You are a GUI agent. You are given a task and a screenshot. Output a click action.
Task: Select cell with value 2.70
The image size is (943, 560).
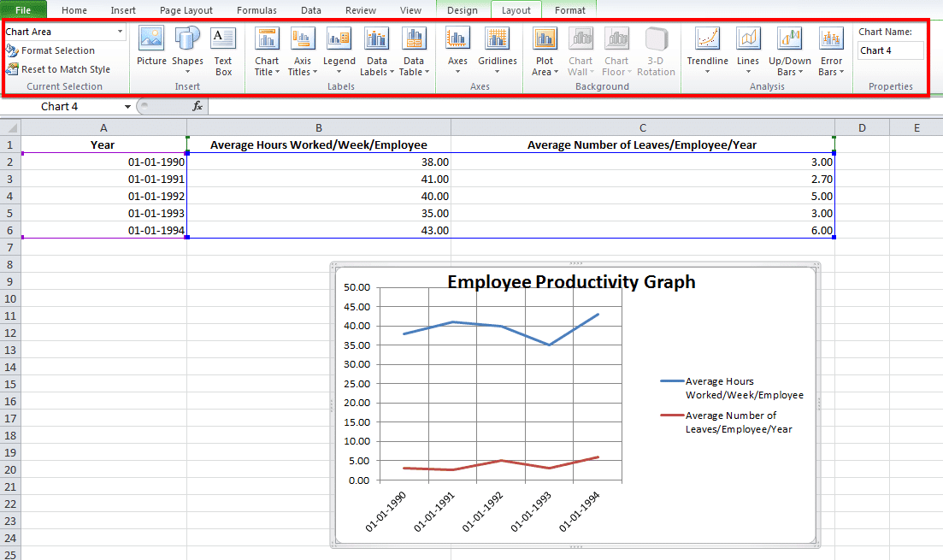[x=642, y=180]
